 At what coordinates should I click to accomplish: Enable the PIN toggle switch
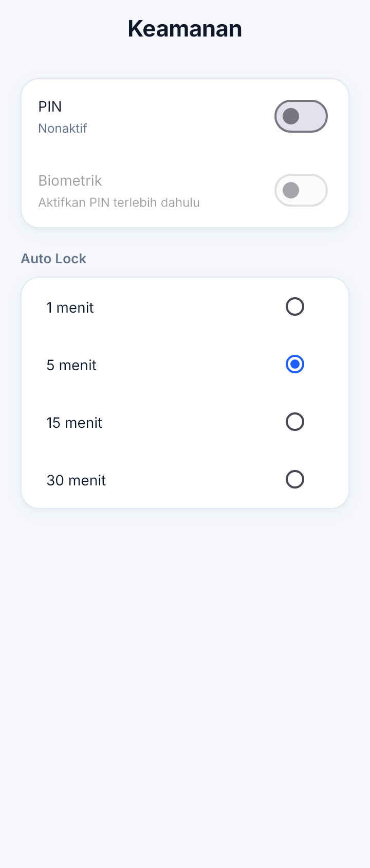pyautogui.click(x=301, y=116)
